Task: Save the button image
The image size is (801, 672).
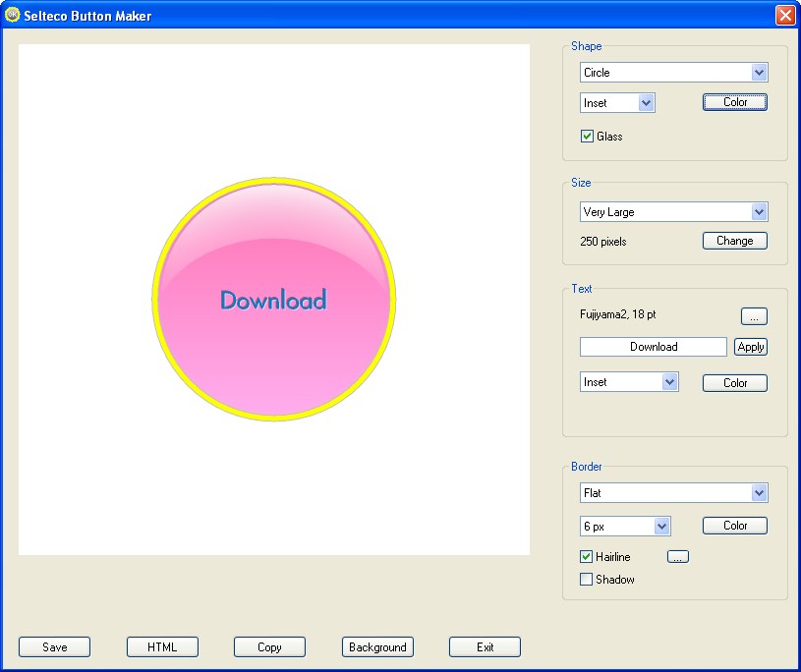Action: point(55,647)
